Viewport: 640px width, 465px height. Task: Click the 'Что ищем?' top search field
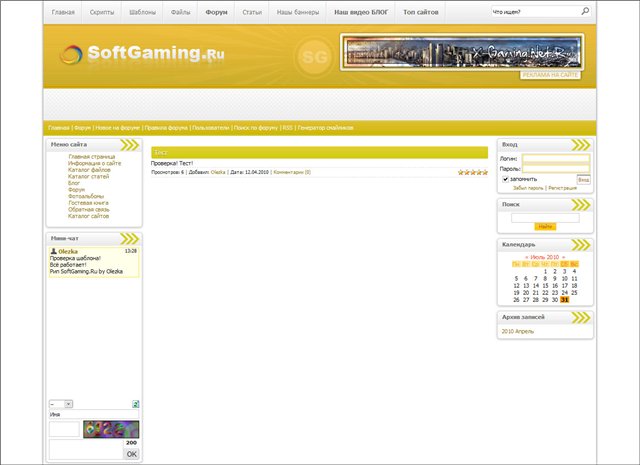tap(536, 12)
